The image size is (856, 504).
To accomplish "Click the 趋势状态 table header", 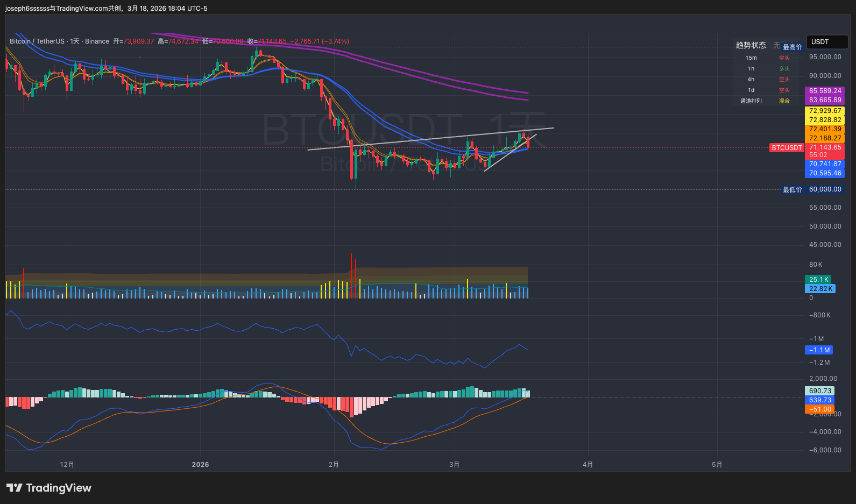I will tap(751, 45).
